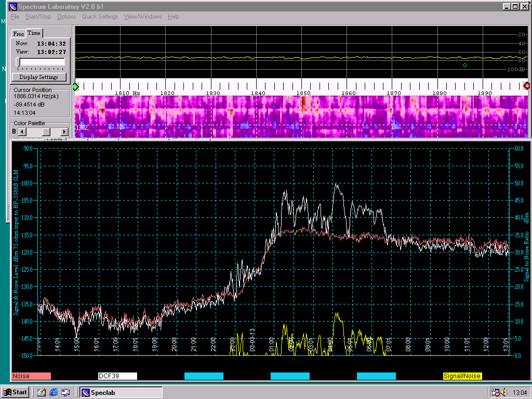Screen dimensions: 532x399
Task: Open Outlook Express from quick launch
Action: pos(65,393)
